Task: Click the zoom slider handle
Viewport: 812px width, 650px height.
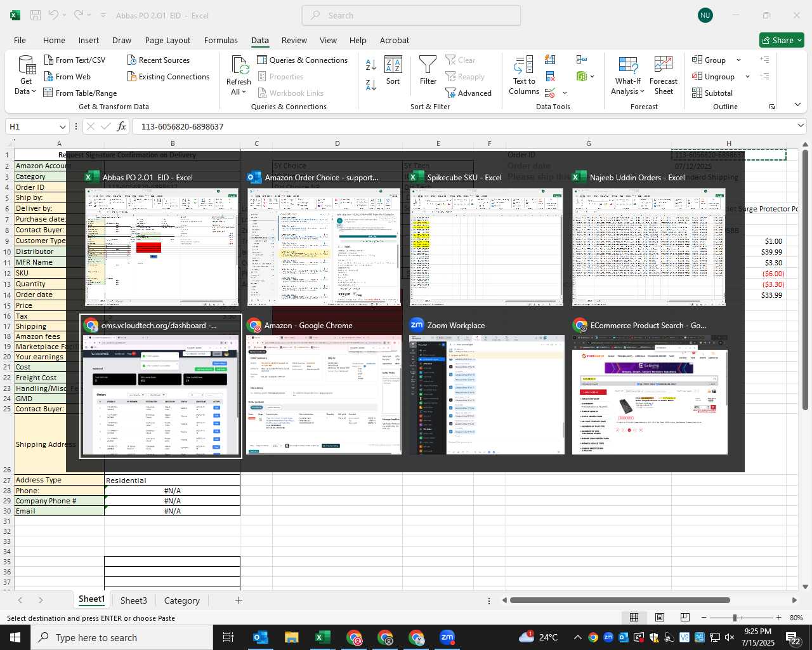Action: coord(735,618)
